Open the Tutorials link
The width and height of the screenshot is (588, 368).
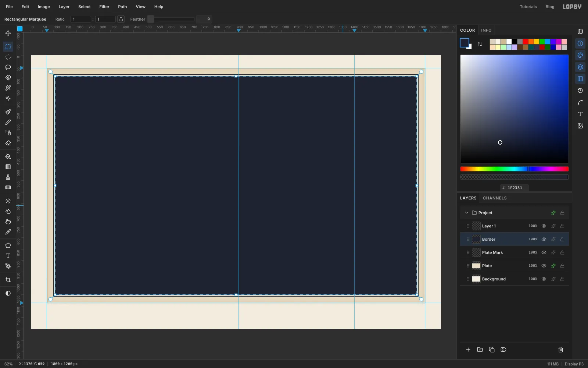528,7
